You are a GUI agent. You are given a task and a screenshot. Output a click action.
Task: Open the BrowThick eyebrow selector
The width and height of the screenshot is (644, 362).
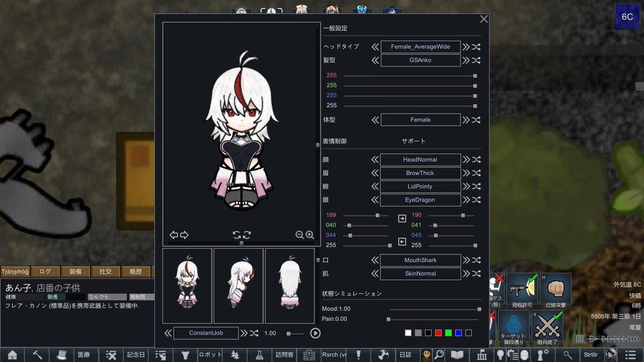click(x=421, y=173)
